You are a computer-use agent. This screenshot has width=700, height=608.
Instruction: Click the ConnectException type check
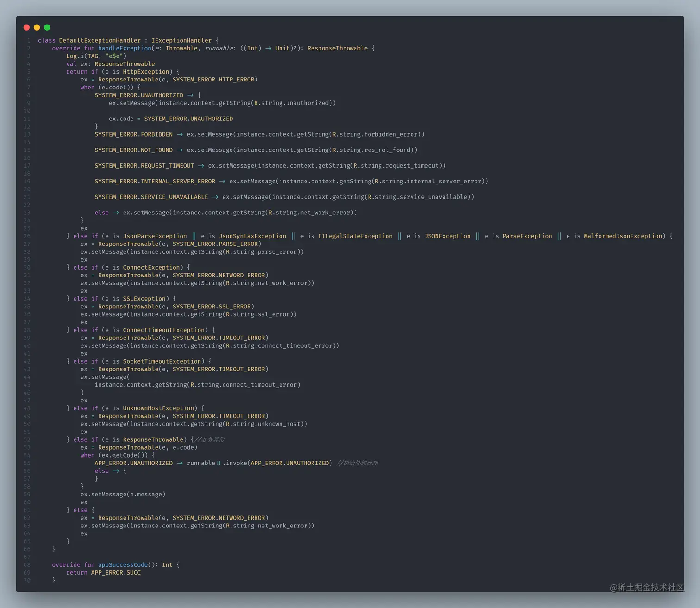click(x=151, y=268)
